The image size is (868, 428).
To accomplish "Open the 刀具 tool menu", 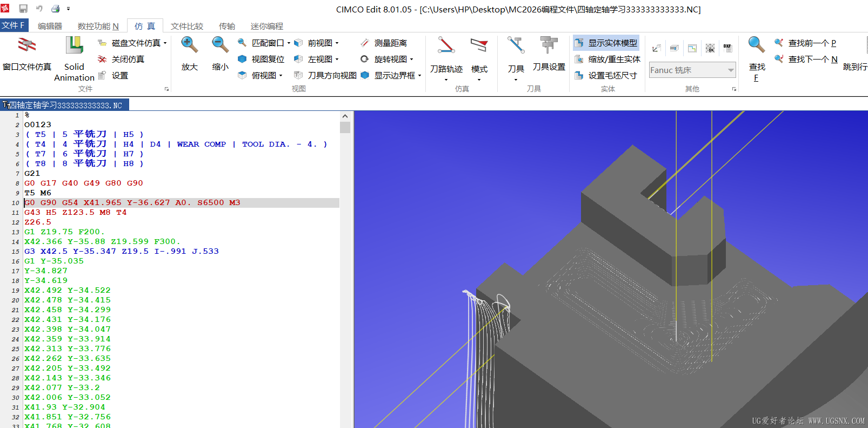I will tap(516, 58).
